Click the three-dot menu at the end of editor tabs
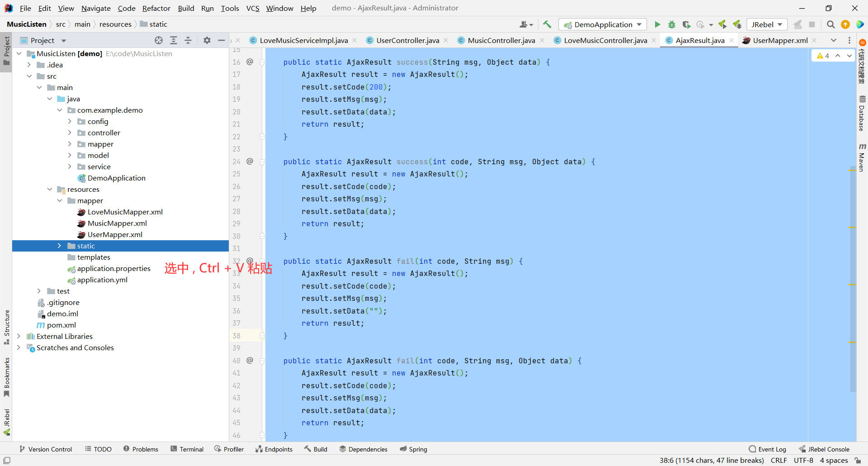The image size is (868, 466). (849, 40)
